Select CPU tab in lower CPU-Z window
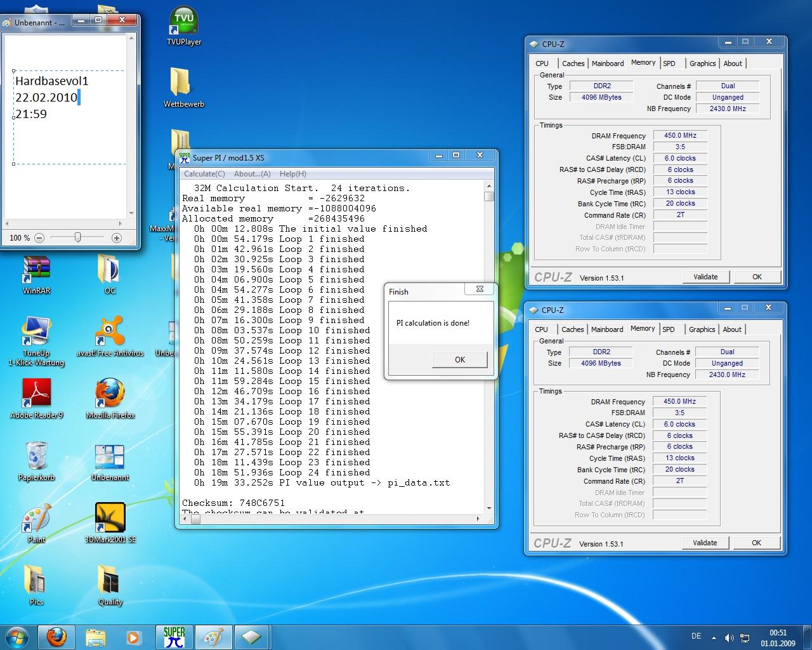812x650 pixels. [x=541, y=329]
